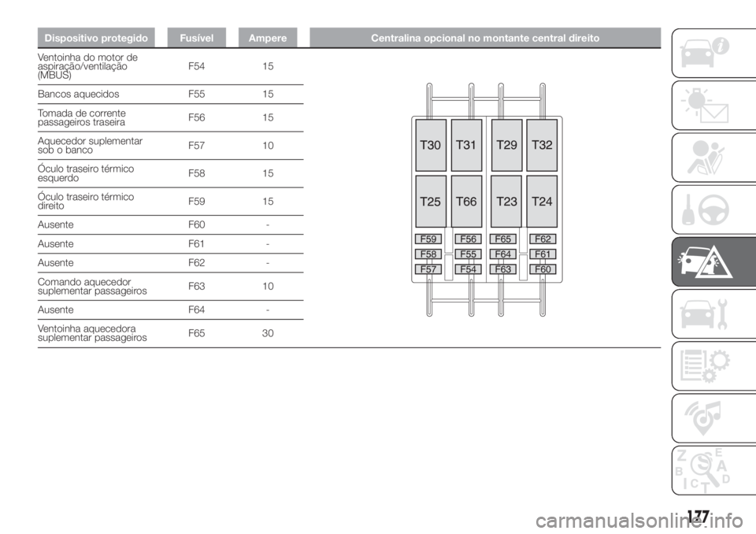Viewport: 756px width, 534px height.
Task: Click fuse F58 in the diagram
Action: [x=428, y=254]
